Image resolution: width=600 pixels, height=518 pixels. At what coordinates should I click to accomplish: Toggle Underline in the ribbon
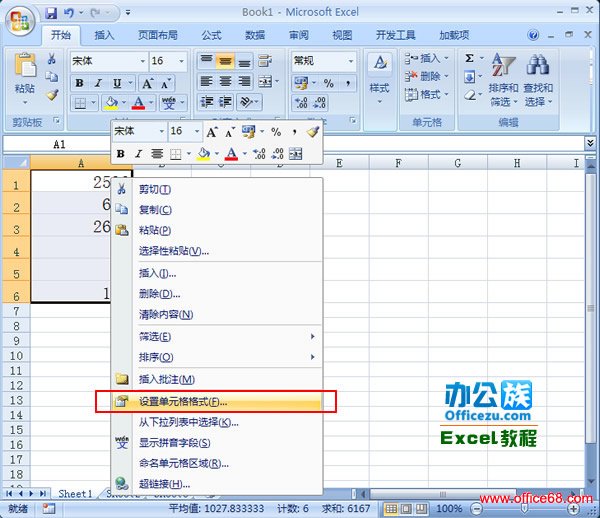point(117,83)
